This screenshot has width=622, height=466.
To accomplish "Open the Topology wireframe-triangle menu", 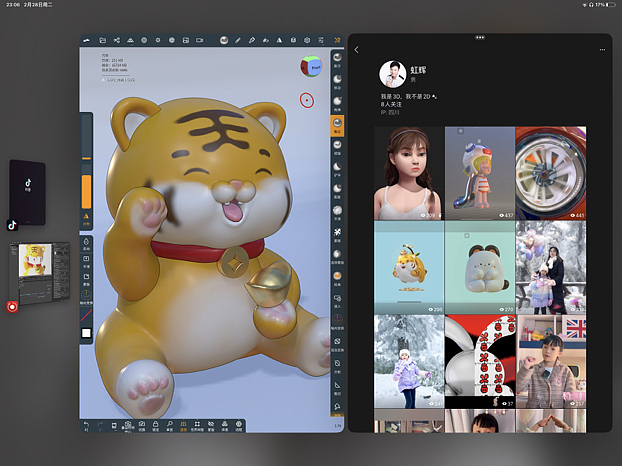I will [131, 40].
